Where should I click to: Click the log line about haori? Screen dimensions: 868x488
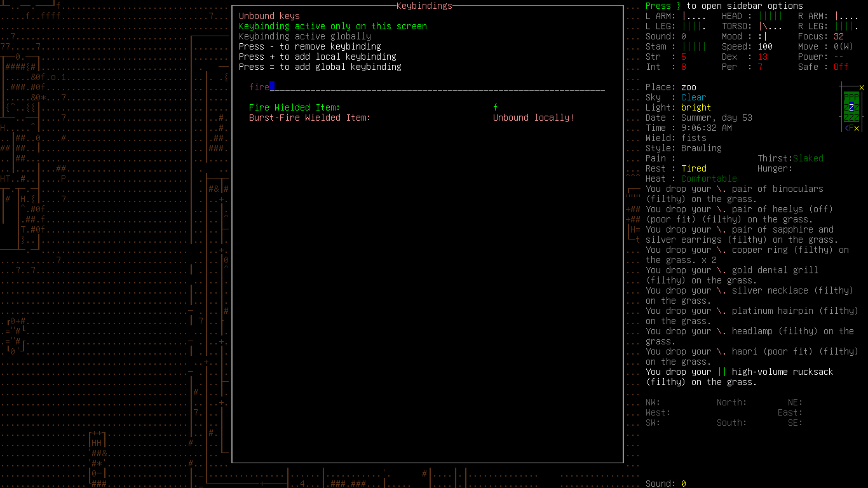click(752, 356)
